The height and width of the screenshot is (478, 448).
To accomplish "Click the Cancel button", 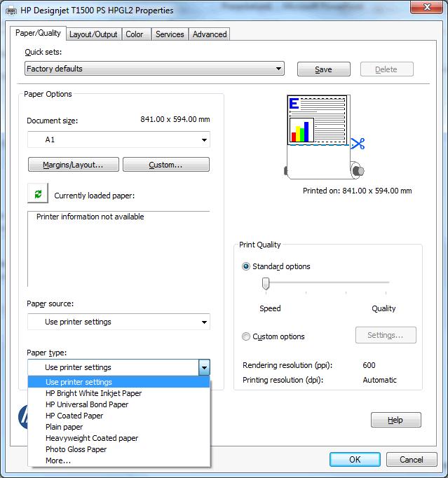I will pyautogui.click(x=412, y=459).
